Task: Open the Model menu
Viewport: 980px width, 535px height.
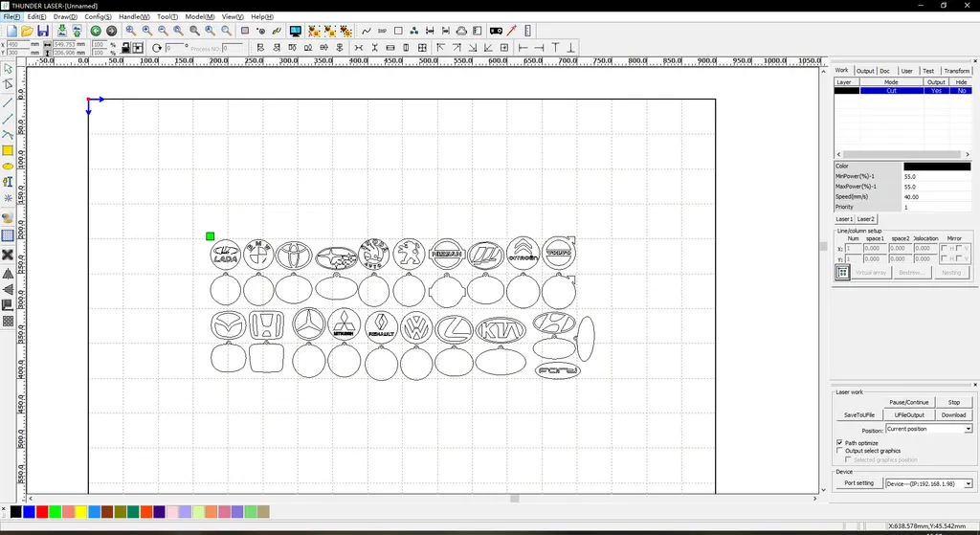Action: 199,17
